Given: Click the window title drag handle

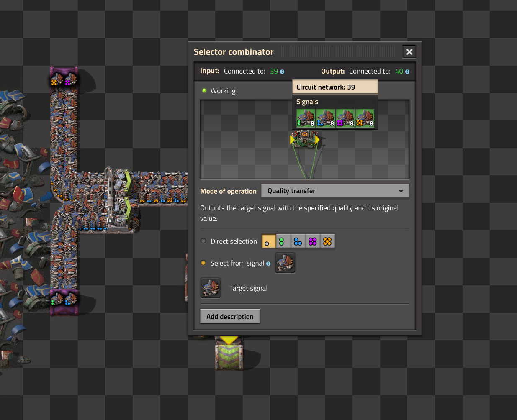Looking at the screenshot, I should [x=338, y=52].
